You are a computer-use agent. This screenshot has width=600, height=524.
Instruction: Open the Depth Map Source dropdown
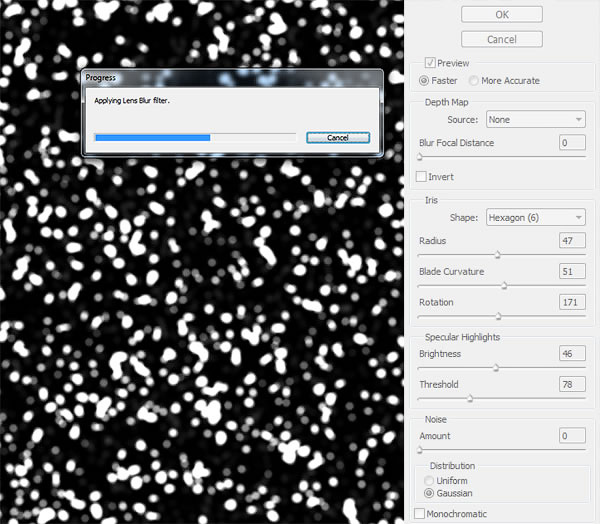point(536,119)
